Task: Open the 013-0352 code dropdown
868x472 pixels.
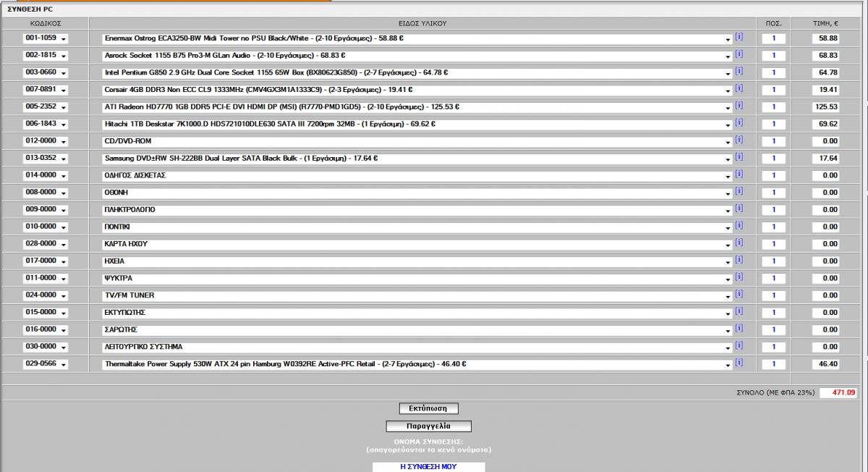Action: pos(45,158)
